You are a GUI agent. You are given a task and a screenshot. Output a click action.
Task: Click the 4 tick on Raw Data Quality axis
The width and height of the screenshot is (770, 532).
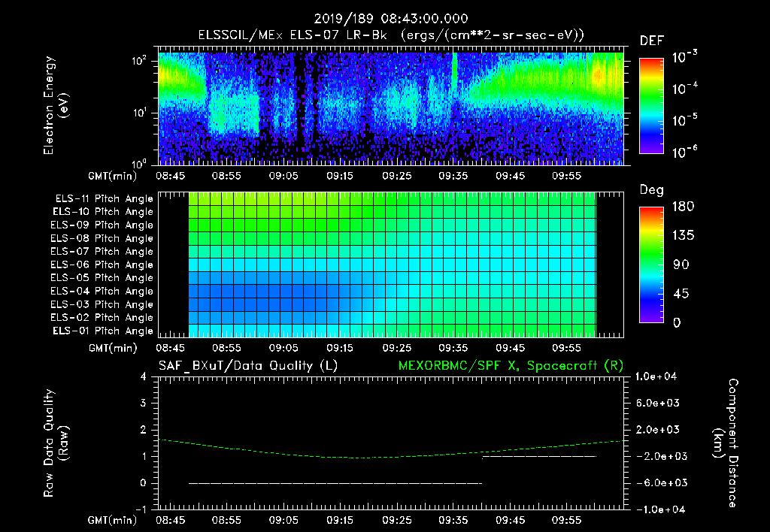pos(143,376)
